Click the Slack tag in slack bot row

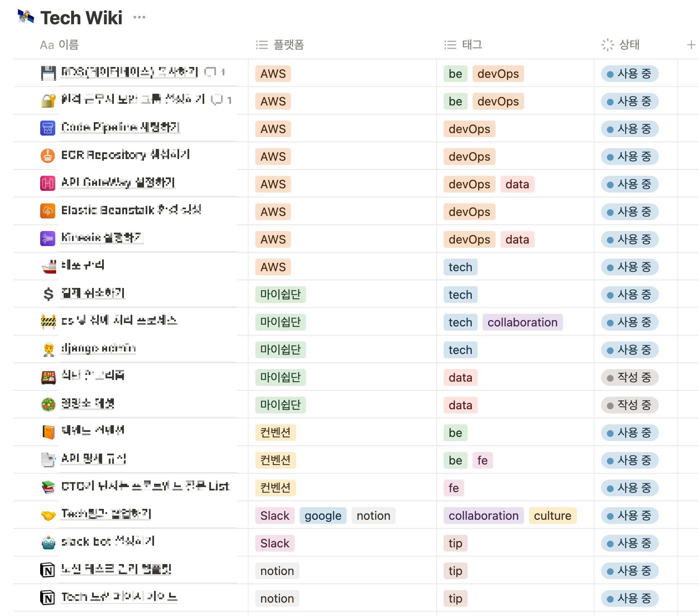[275, 543]
